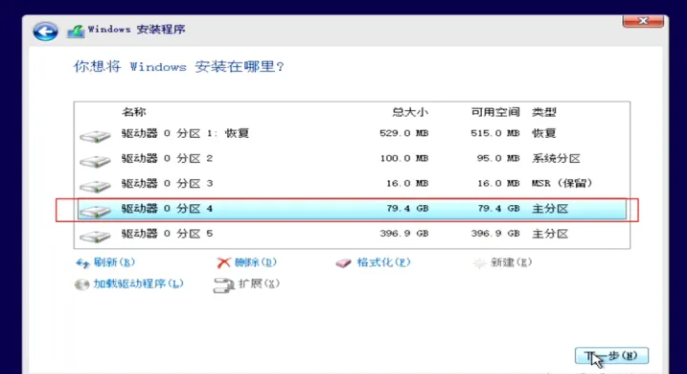Select Drive 0 Partition 3 MSR row
The image size is (687, 374).
tap(352, 183)
